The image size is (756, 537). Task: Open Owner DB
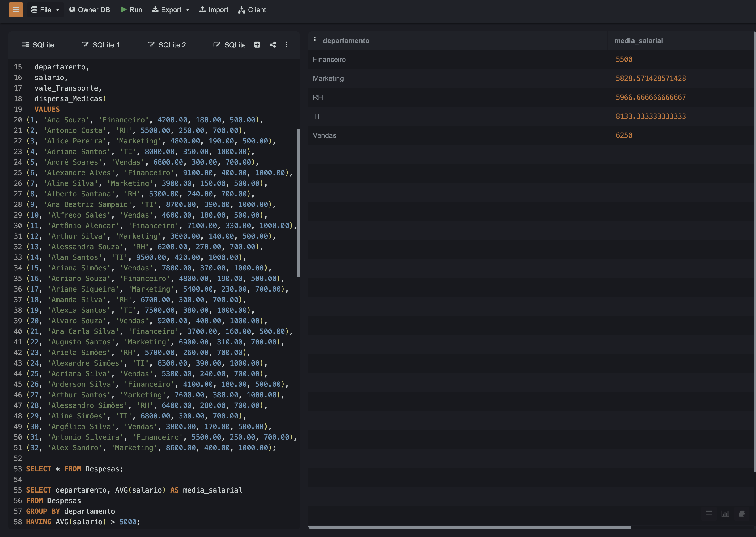(x=89, y=9)
